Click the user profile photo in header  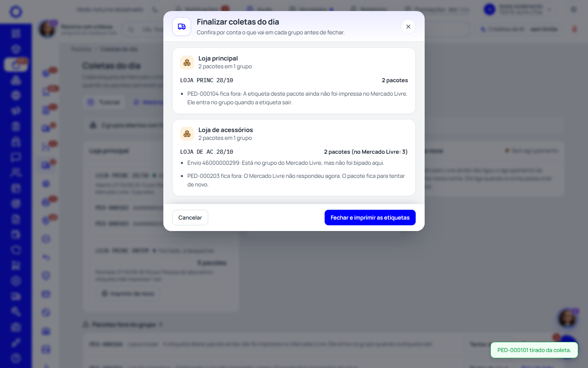click(x=47, y=29)
